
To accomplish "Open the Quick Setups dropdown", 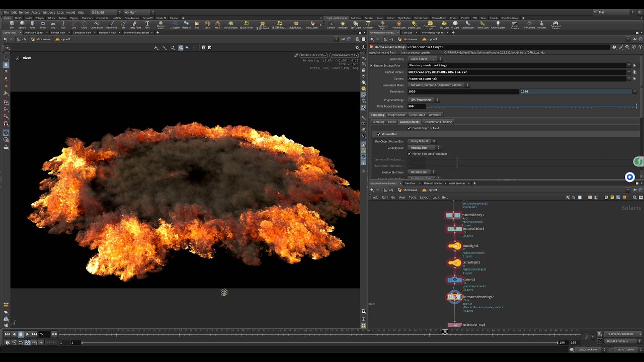I will (x=426, y=59).
